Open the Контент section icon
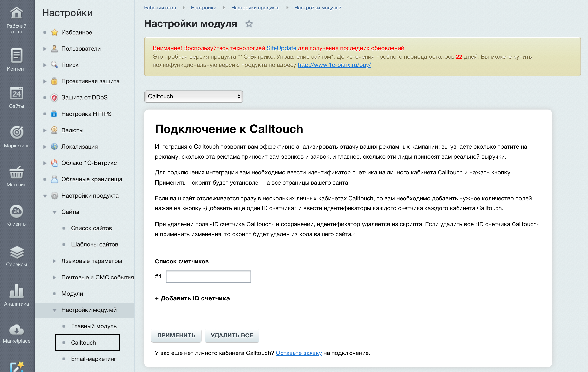This screenshot has height=372, width=588. [17, 56]
